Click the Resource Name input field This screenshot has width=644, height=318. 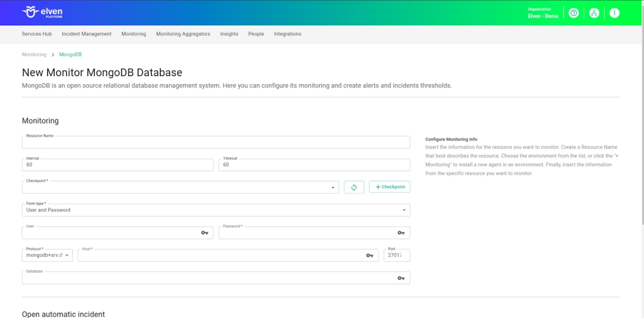216,143
